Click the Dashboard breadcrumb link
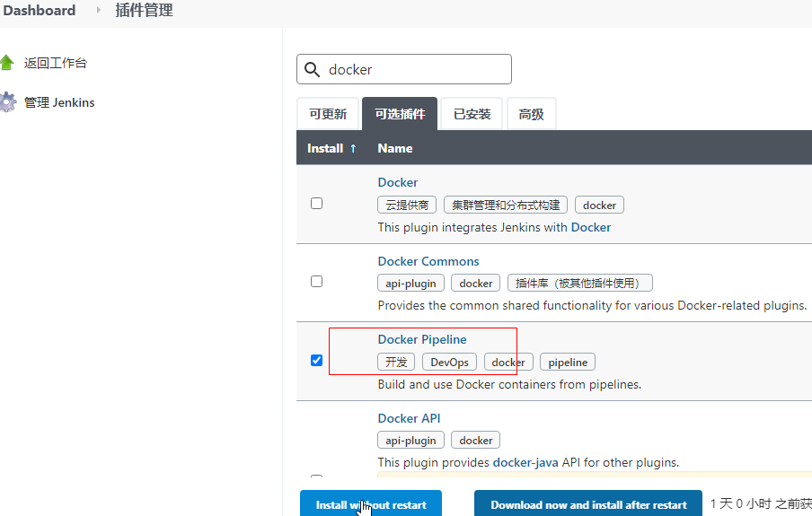This screenshot has height=516, width=812. point(40,11)
